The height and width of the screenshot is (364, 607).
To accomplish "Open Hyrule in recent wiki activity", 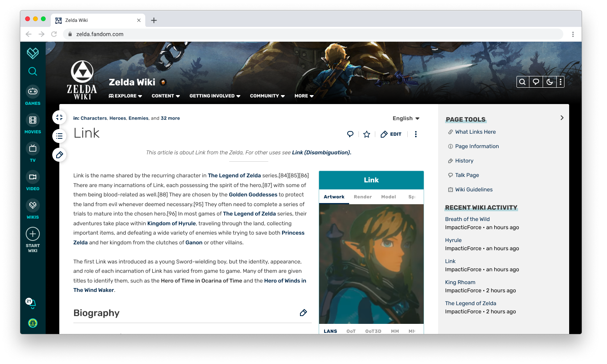I will point(453,240).
